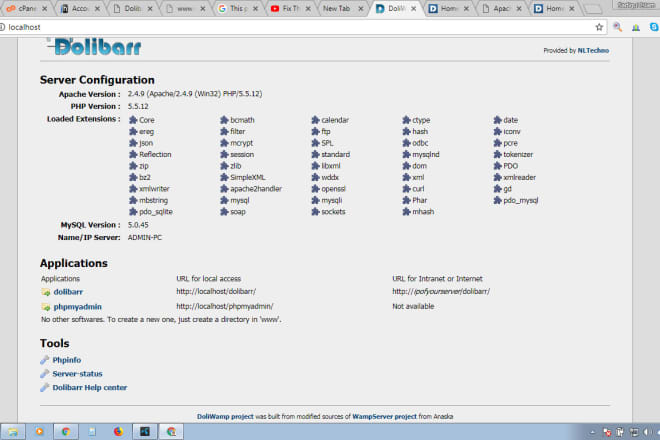Viewport: 660px width, 440px height.
Task: Close the cPanel browser tab
Action: 45,8
